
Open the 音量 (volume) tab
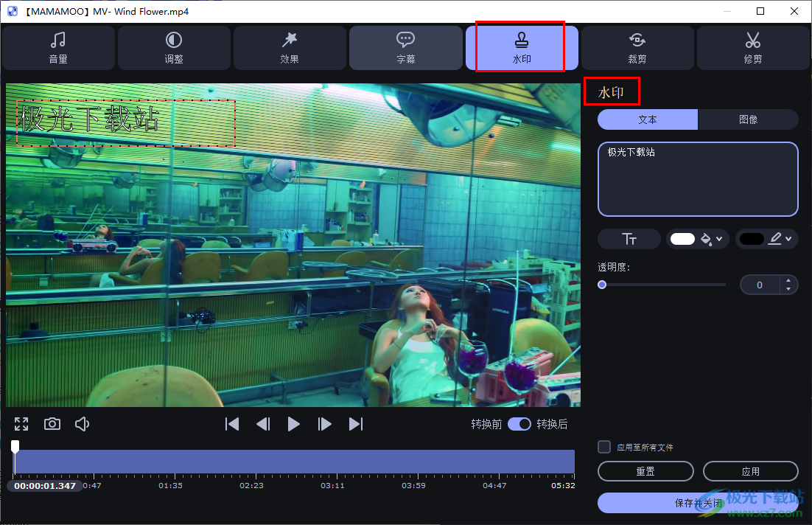pos(58,48)
